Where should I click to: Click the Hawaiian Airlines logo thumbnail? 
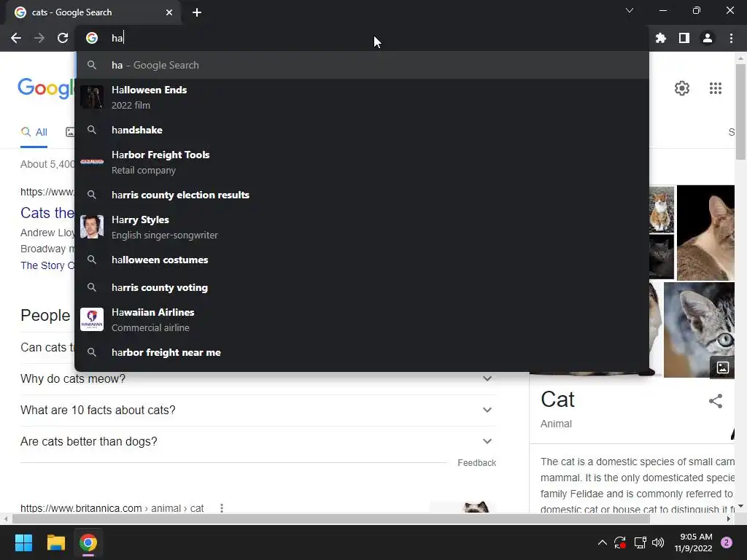coord(92,319)
